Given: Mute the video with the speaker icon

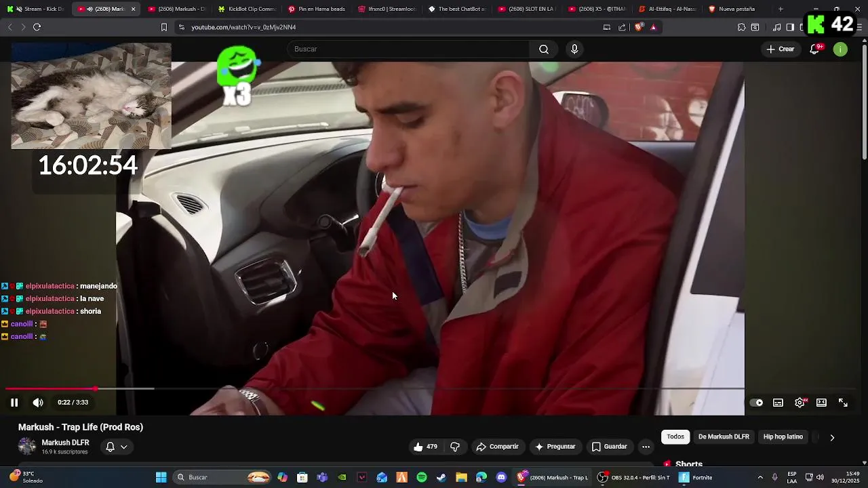Looking at the screenshot, I should [x=38, y=403].
